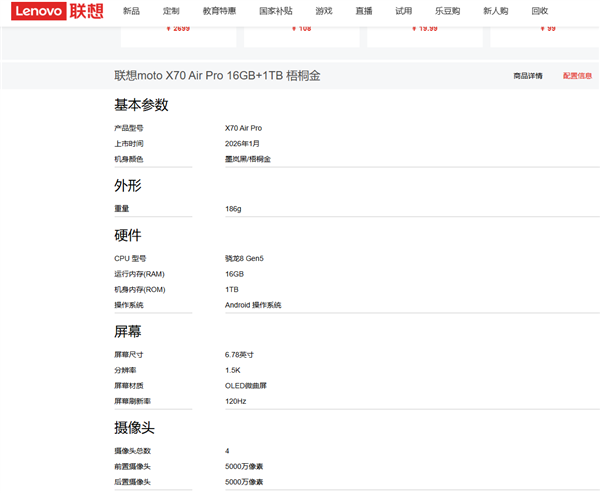Click the 操作系统 label
This screenshot has height=493, width=600.
coord(129,305)
